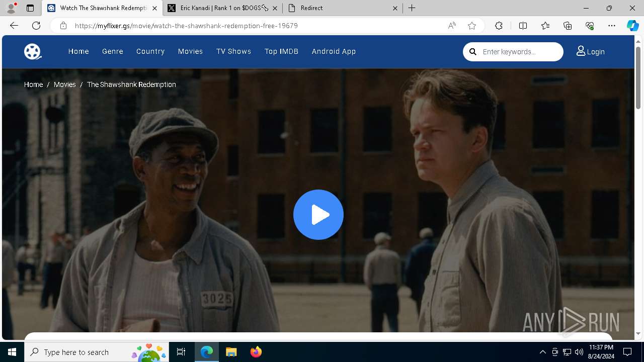Click the taskbar search box
Screen dimensions: 644x362
98,352
